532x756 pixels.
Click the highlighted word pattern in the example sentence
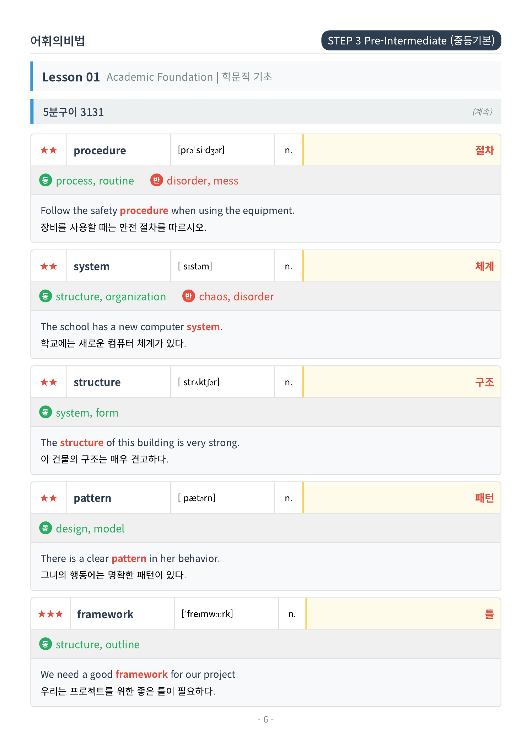click(x=129, y=559)
